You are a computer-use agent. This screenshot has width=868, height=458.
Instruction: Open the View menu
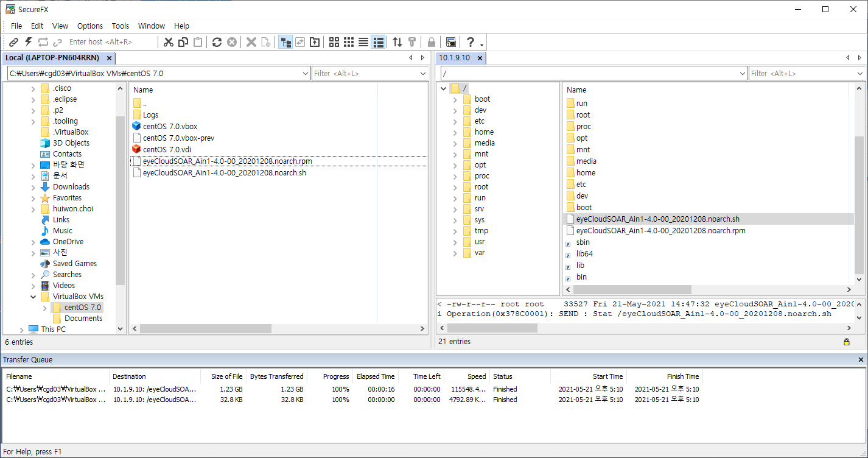pos(60,26)
